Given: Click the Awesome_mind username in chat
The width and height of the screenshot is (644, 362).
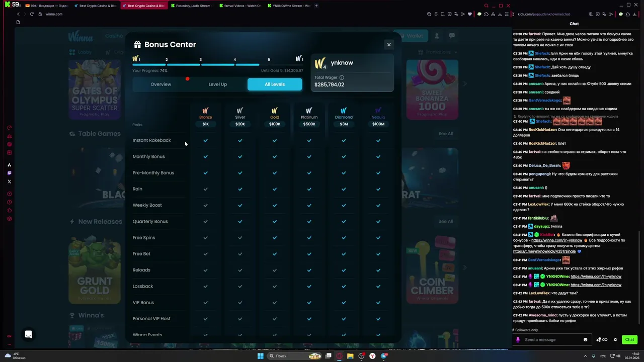Looking at the screenshot, I should click(x=543, y=315).
